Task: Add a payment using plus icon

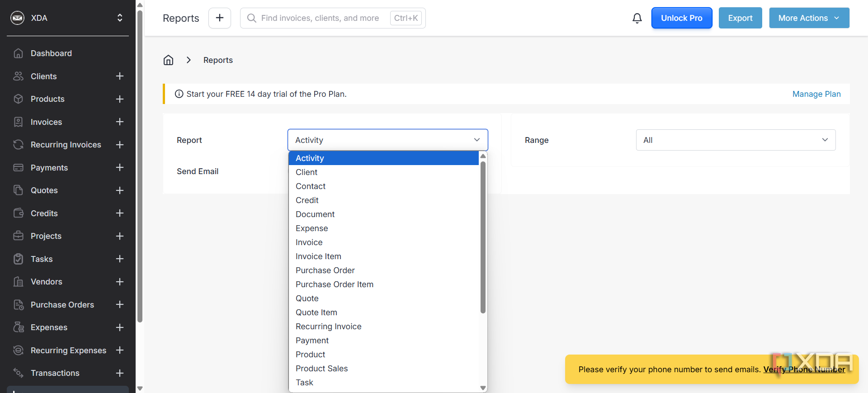Action: pos(120,167)
